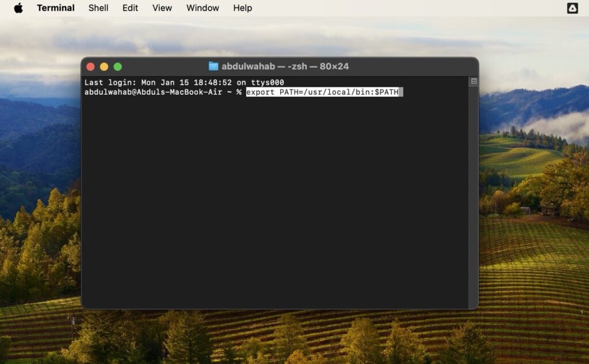Open the Window menu
The width and height of the screenshot is (589, 364).
(x=202, y=8)
